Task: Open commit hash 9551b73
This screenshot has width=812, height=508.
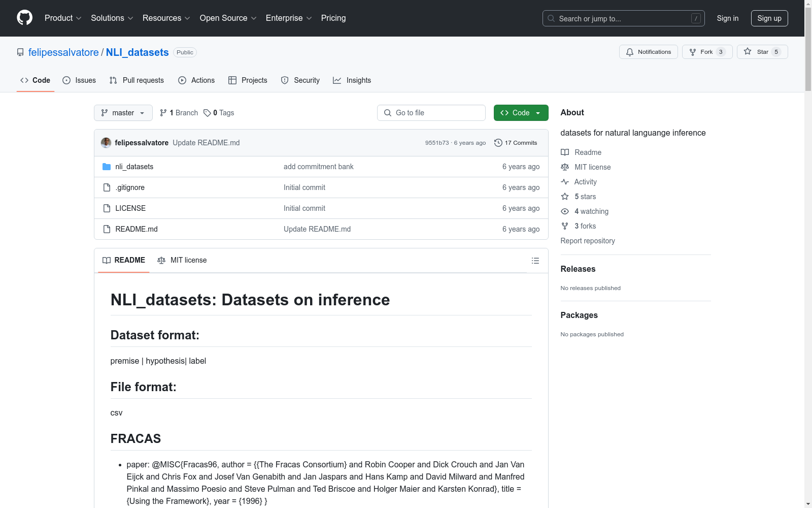Action: click(437, 143)
